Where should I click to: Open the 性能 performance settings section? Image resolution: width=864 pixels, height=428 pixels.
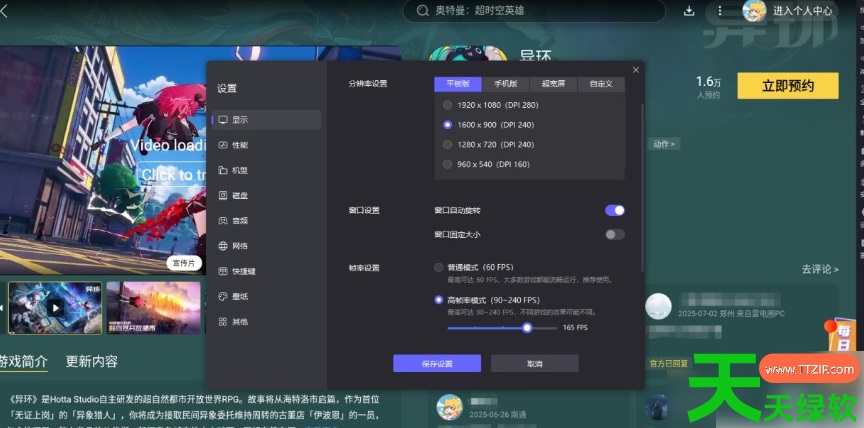click(x=266, y=145)
